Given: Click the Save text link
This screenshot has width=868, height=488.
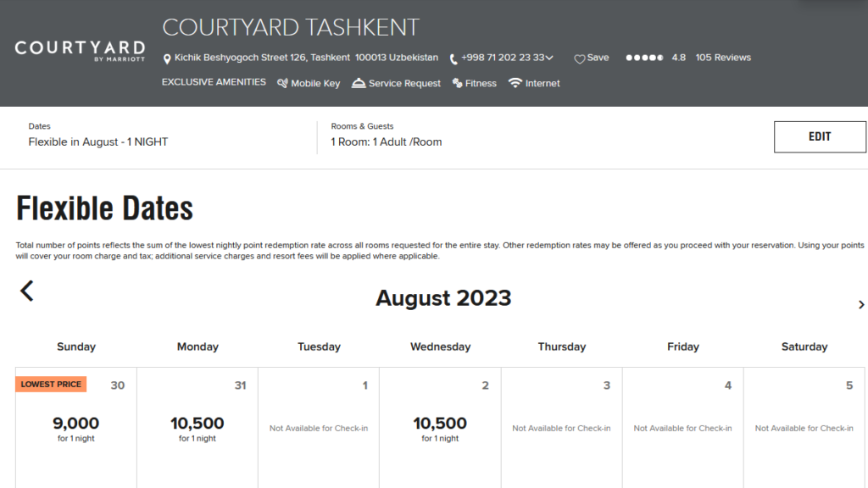Looking at the screenshot, I should 598,58.
